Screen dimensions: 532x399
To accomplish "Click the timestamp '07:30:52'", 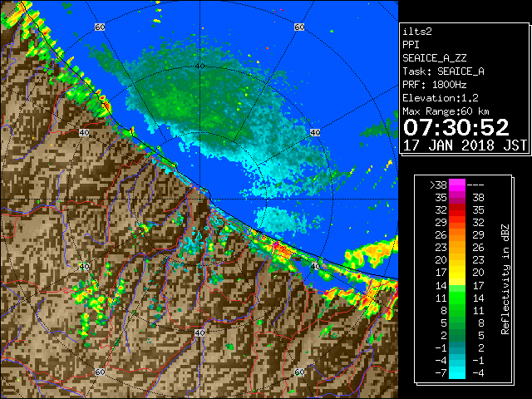I will coord(456,127).
